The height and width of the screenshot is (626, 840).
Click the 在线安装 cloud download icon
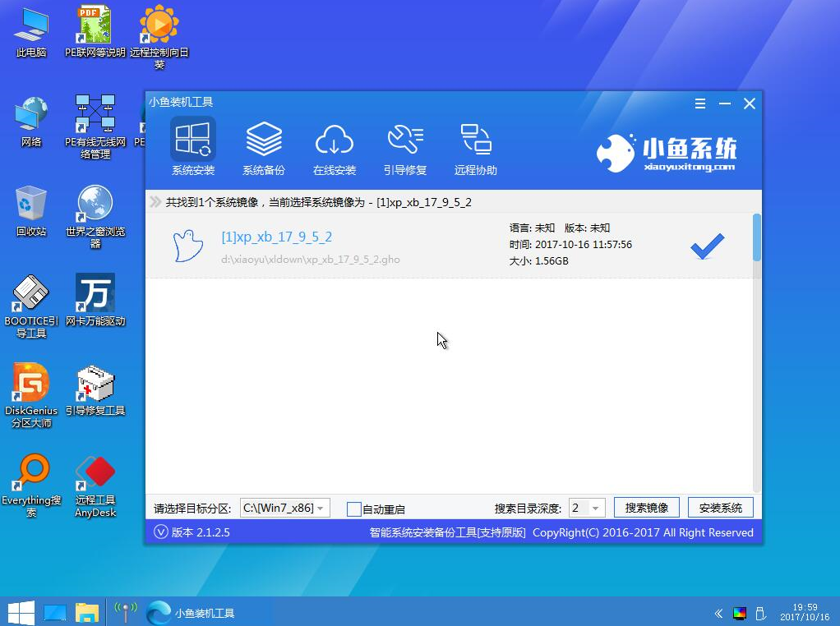335,141
